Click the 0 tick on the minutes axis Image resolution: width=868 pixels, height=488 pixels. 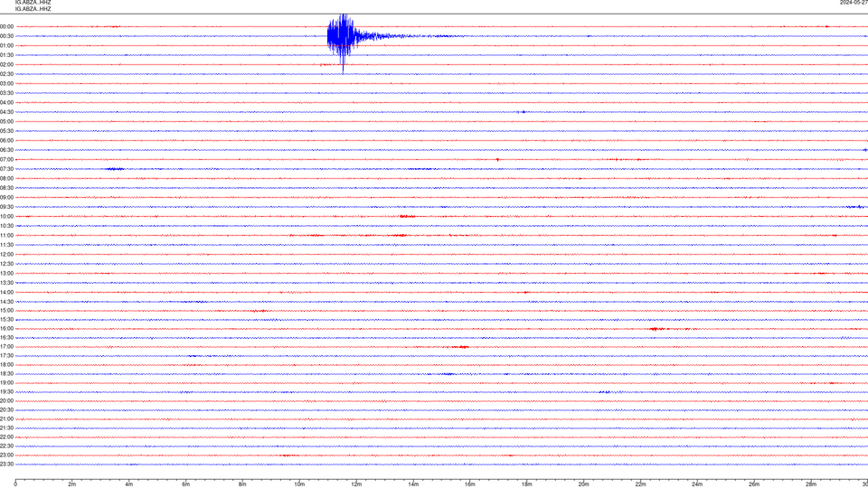point(15,484)
